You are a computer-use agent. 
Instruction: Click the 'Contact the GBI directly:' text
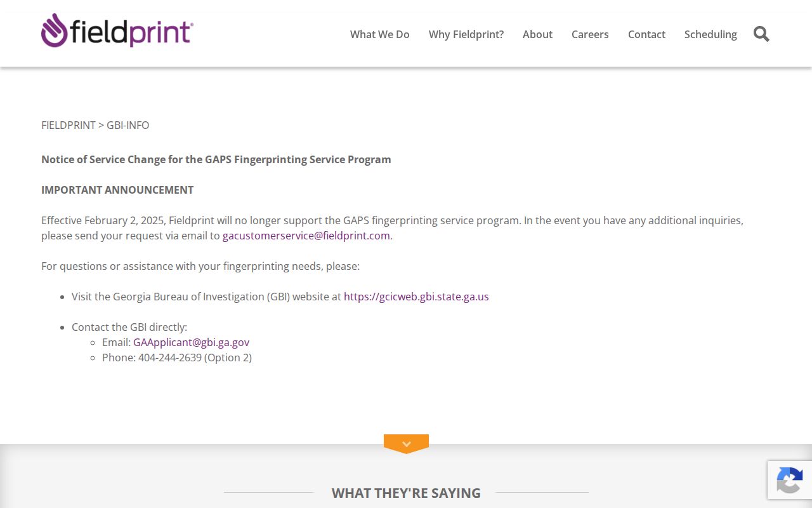129,327
